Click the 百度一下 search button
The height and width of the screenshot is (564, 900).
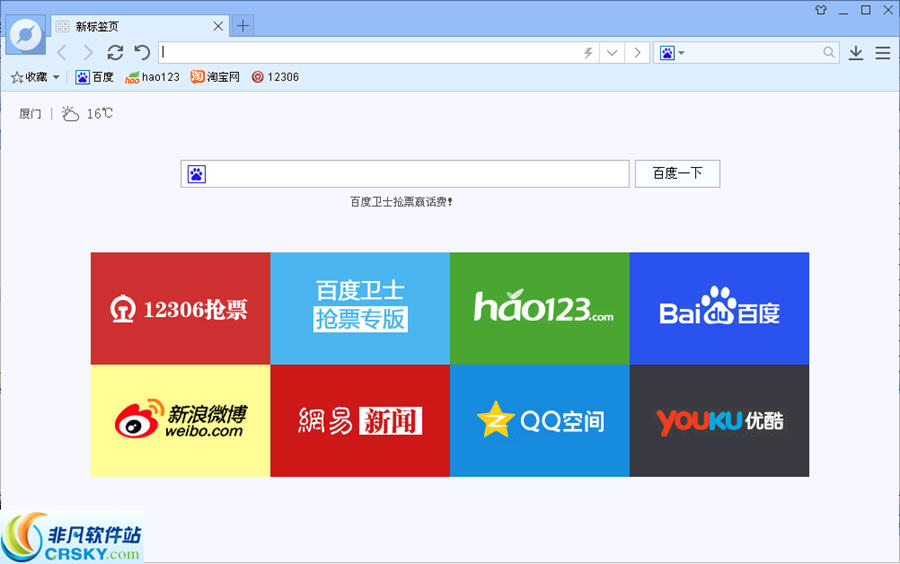click(677, 173)
